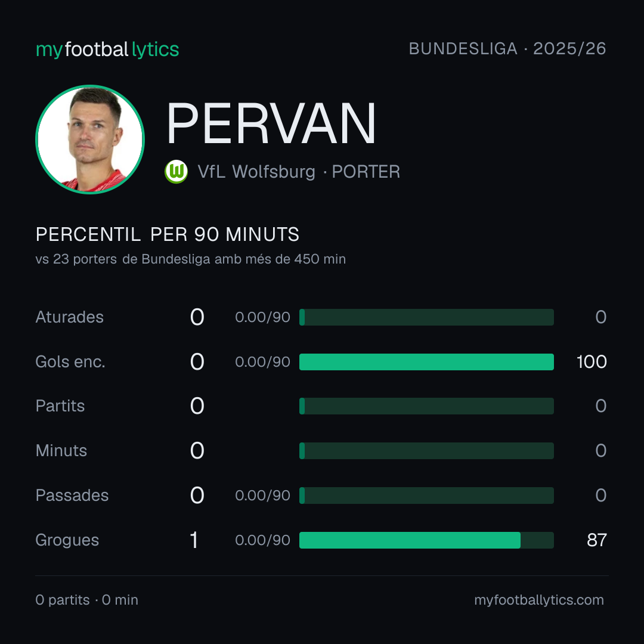Viewport: 644px width, 644px height.
Task: Click the Aturades percentile bar
Action: pos(426,317)
